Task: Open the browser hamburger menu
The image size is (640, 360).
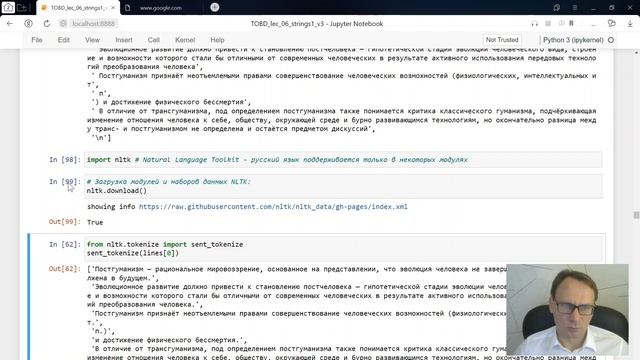Action: 574,8
